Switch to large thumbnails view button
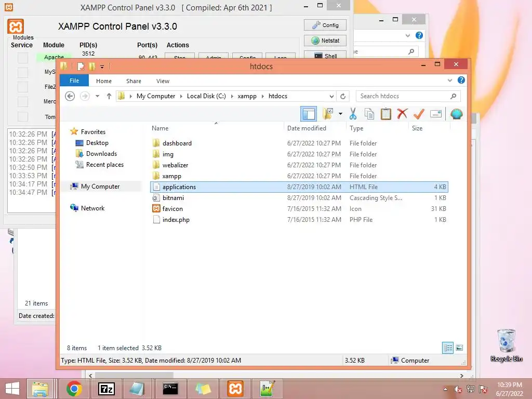 [x=459, y=348]
